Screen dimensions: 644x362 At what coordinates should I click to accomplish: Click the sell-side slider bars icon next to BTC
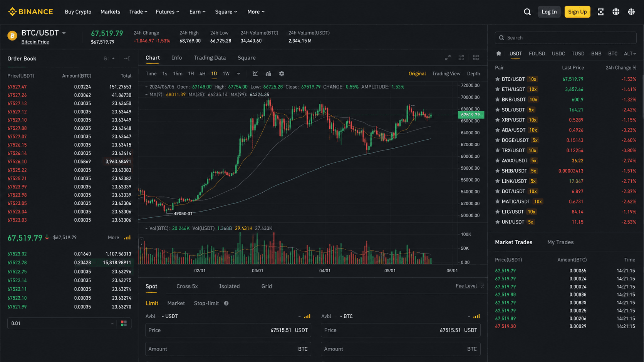pos(476,316)
